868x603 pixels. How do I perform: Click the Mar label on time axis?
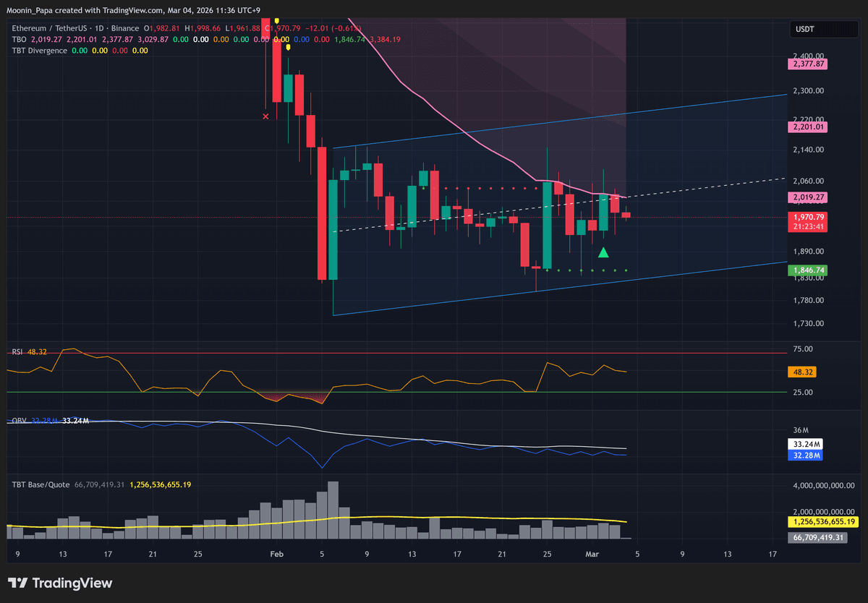click(x=593, y=555)
